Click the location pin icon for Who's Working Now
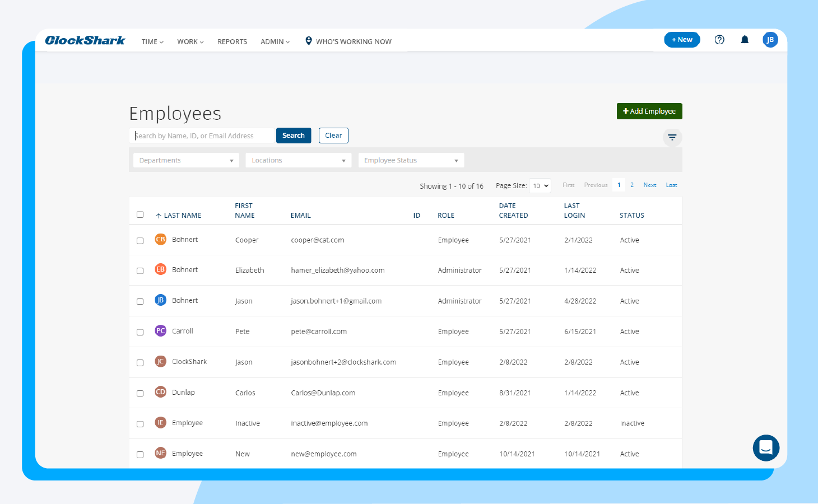Viewport: 818px width, 504px height. (308, 41)
